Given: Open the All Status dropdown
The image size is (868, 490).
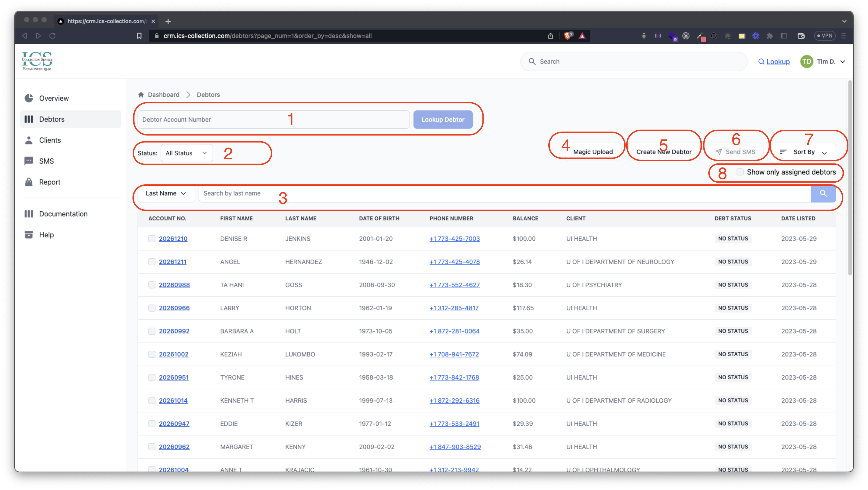Looking at the screenshot, I should [x=186, y=153].
